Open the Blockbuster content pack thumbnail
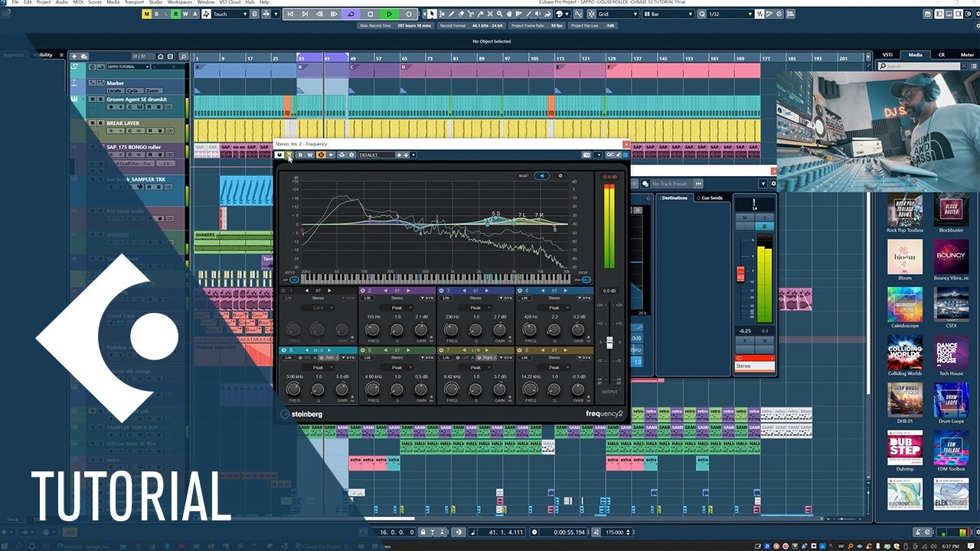This screenshot has height=551, width=980. click(x=952, y=210)
